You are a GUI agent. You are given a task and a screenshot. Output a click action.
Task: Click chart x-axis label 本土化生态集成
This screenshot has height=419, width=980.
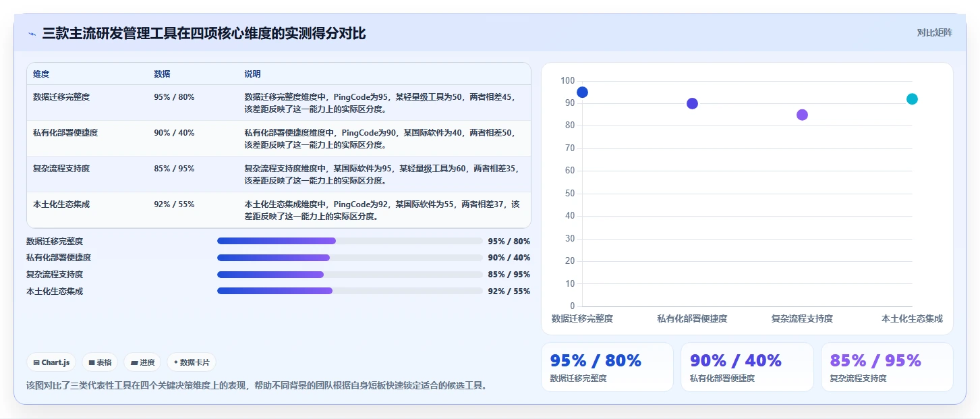(912, 318)
